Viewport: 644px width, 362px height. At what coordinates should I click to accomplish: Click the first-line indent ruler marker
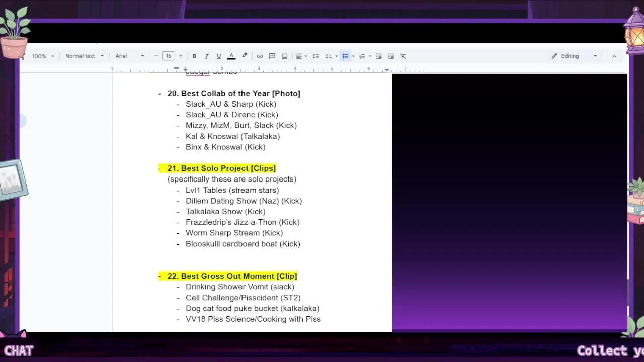pos(176,67)
